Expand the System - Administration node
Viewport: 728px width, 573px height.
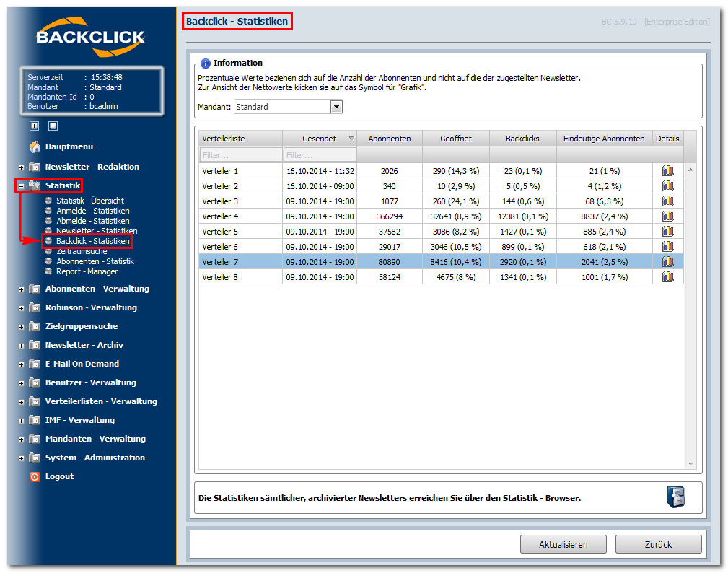[x=21, y=458]
